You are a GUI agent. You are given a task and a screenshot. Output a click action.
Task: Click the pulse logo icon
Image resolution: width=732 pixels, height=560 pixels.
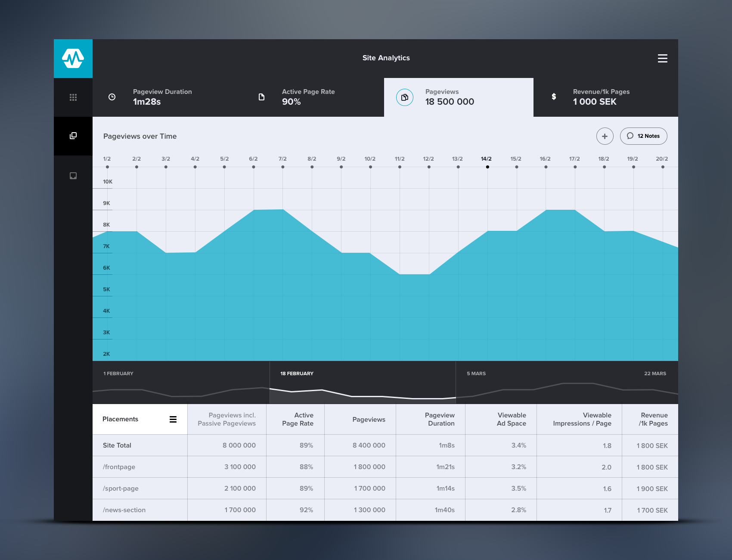(x=73, y=58)
